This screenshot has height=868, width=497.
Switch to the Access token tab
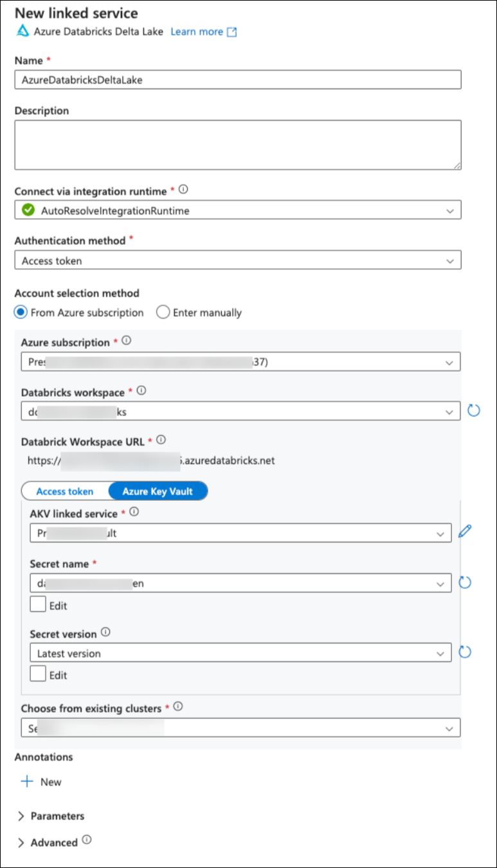click(65, 491)
